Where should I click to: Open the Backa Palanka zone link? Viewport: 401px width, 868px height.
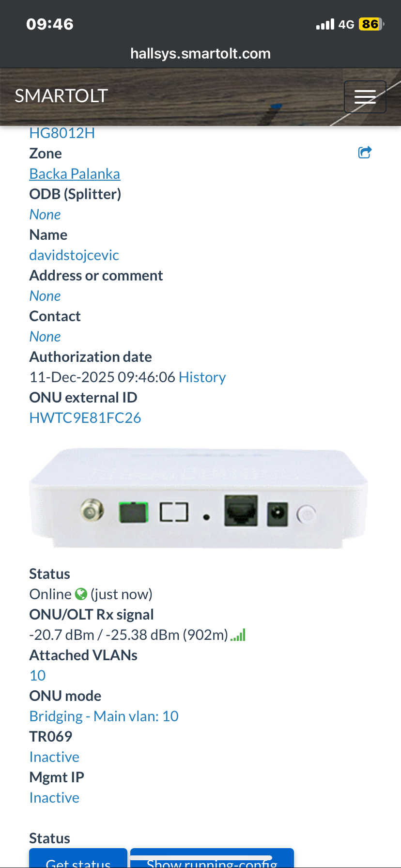click(x=75, y=174)
